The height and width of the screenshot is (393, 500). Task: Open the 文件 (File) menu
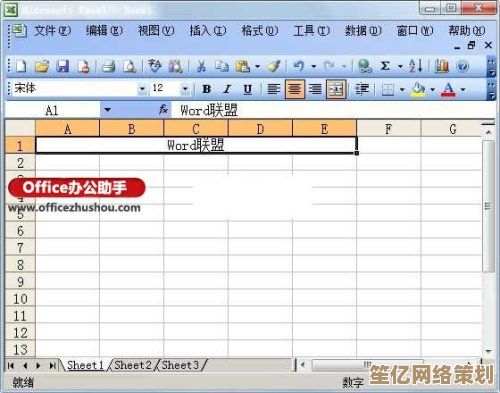[x=52, y=31]
